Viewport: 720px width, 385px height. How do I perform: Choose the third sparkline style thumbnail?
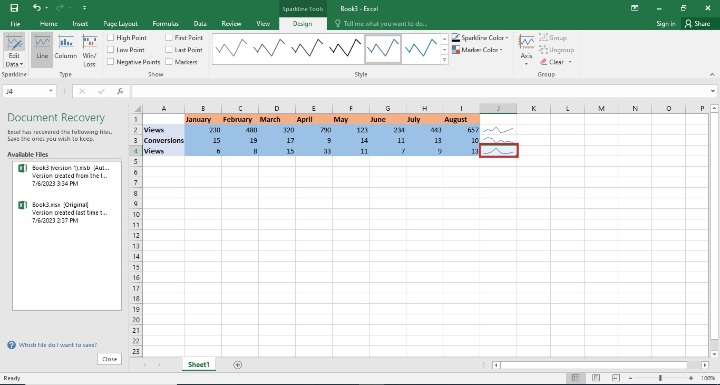pyautogui.click(x=307, y=48)
